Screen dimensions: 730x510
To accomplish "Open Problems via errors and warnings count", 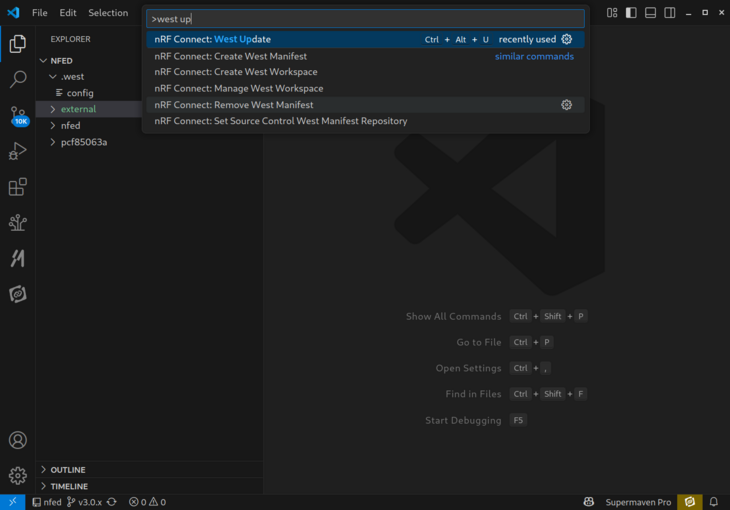I will [147, 502].
